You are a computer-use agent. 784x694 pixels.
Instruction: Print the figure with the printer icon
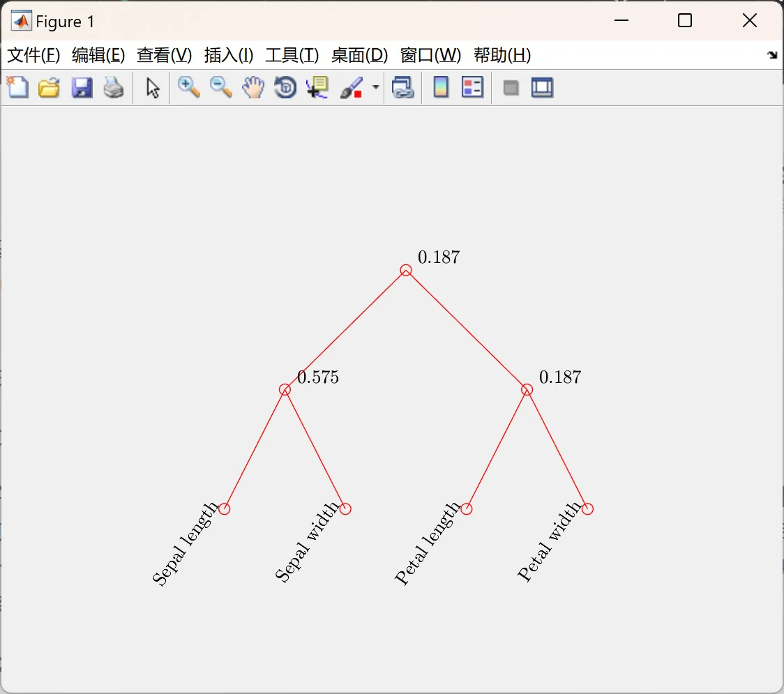coord(114,87)
